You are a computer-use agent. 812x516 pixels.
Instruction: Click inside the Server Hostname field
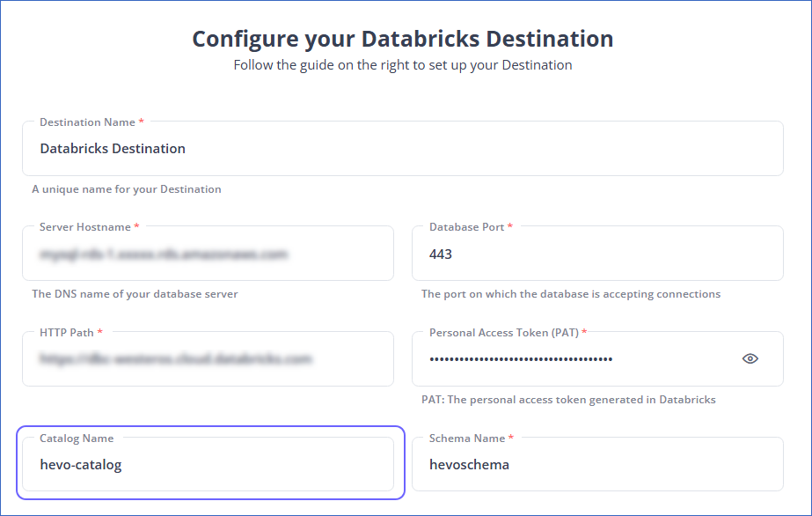coord(207,253)
